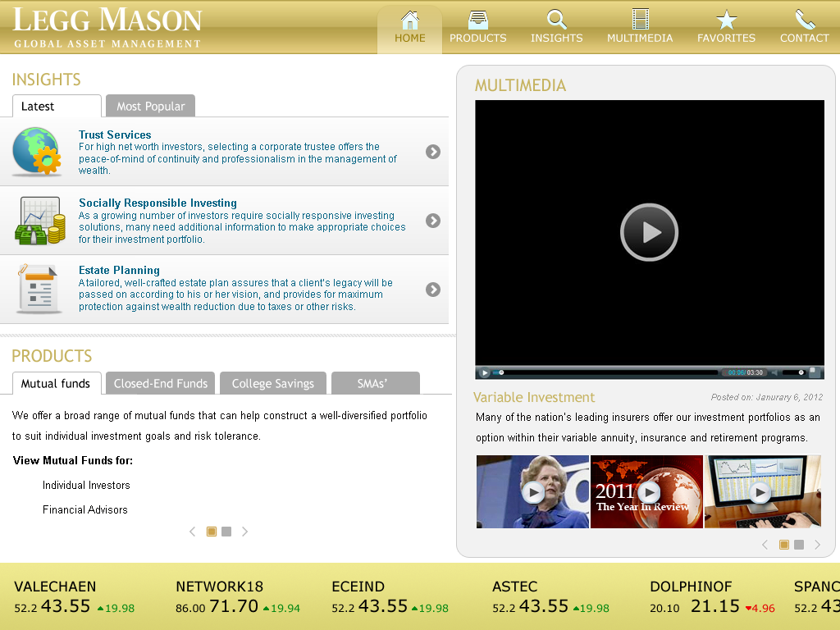This screenshot has height=630, width=840.
Task: Select second page dot under video thumbnails
Action: (799, 545)
